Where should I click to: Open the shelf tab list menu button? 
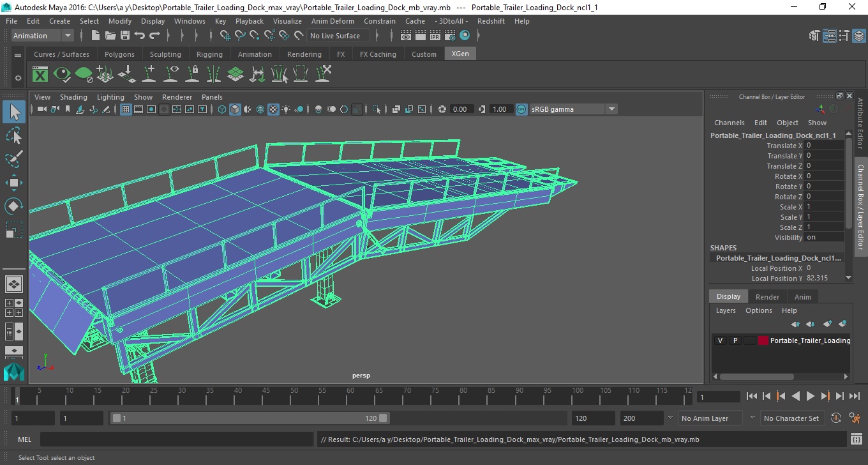18,55
